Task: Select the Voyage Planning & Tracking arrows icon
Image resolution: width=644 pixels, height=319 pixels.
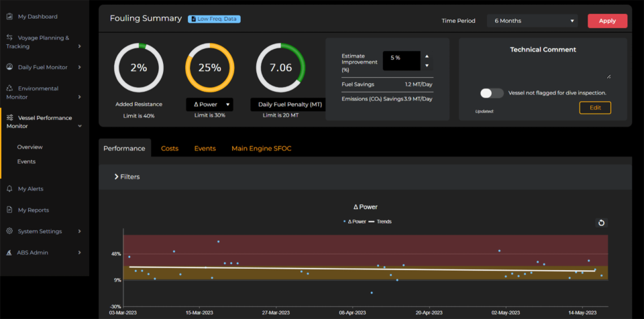Action: 9,38
